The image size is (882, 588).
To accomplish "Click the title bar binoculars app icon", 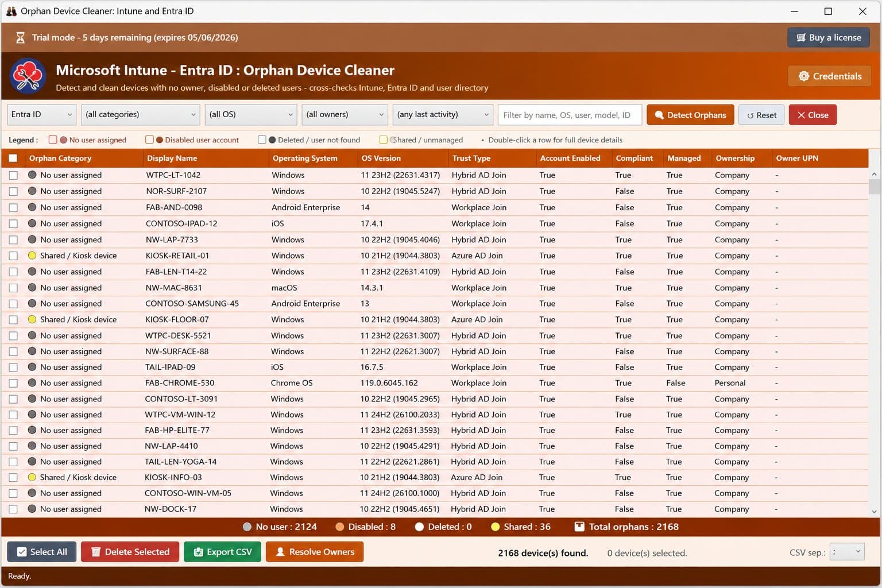I will (x=11, y=11).
